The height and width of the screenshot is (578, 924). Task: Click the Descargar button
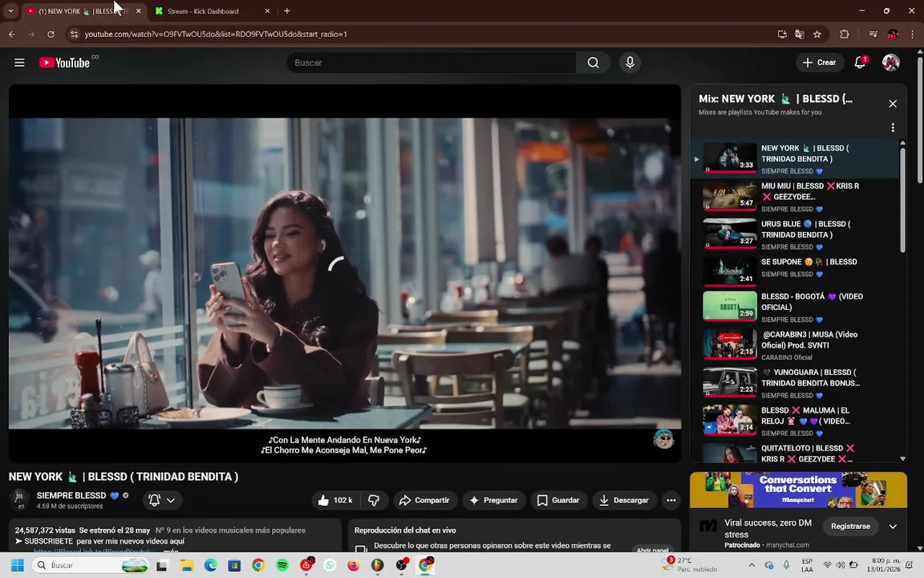coord(625,500)
